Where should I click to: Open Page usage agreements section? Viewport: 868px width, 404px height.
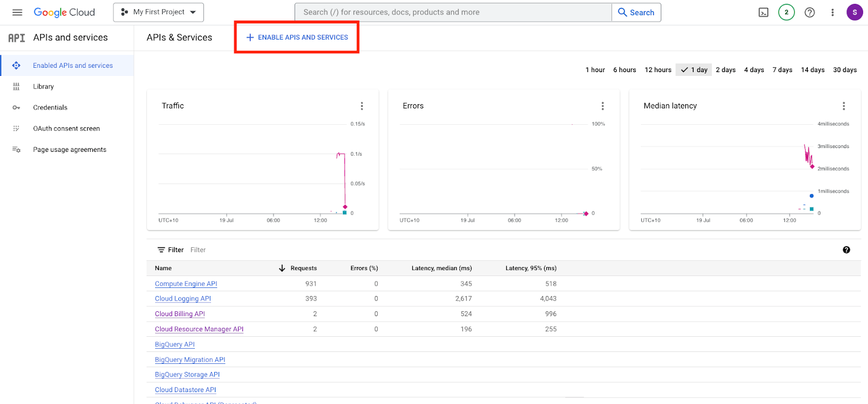(x=69, y=150)
